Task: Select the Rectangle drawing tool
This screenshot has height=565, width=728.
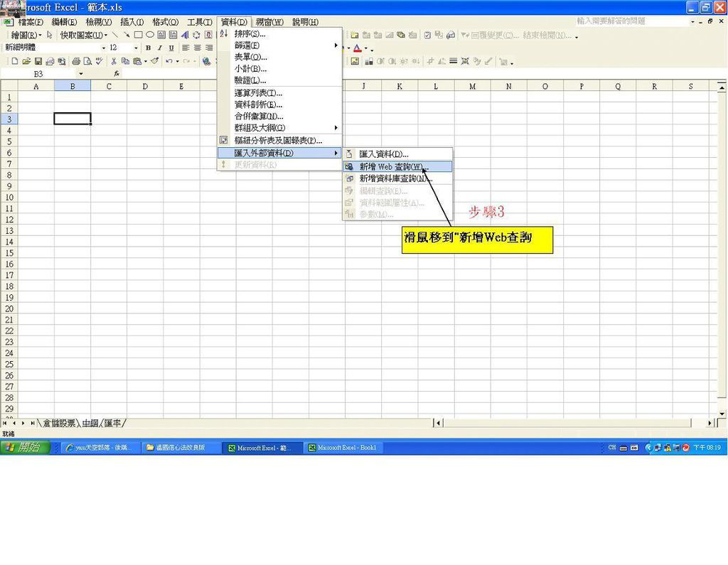Action: [139, 35]
